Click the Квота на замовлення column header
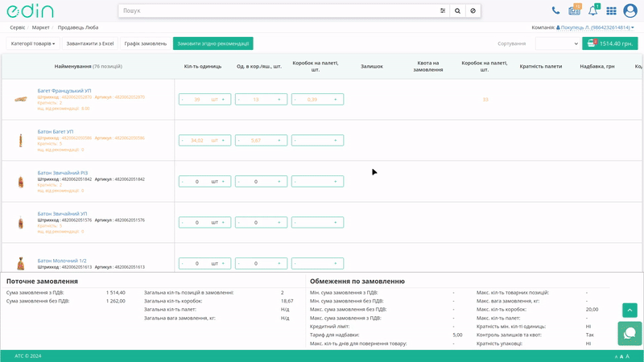Image resolution: width=644 pixels, height=362 pixels. point(428,66)
